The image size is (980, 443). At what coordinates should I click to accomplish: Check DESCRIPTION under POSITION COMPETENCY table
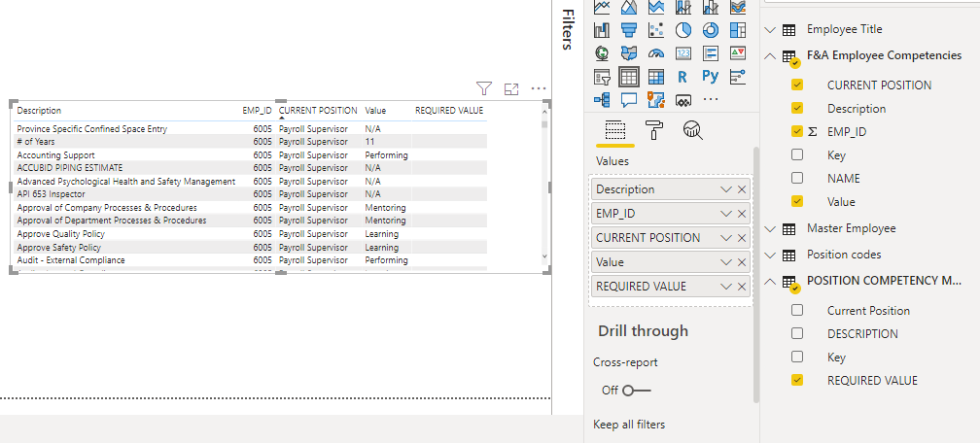click(797, 333)
